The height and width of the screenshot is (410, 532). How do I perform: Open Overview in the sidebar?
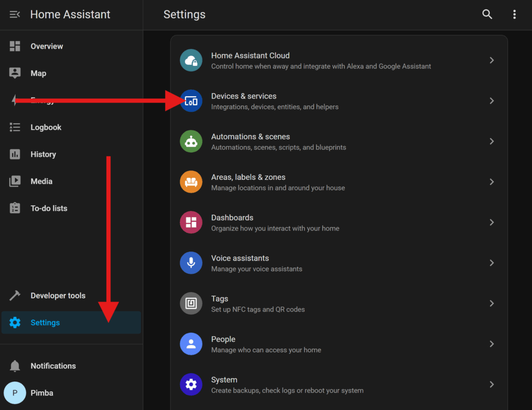point(46,46)
